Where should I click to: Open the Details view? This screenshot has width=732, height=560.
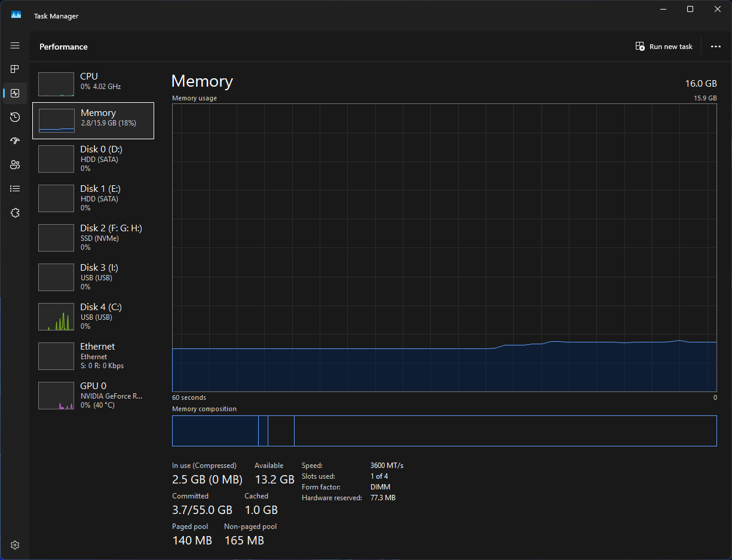(x=14, y=188)
